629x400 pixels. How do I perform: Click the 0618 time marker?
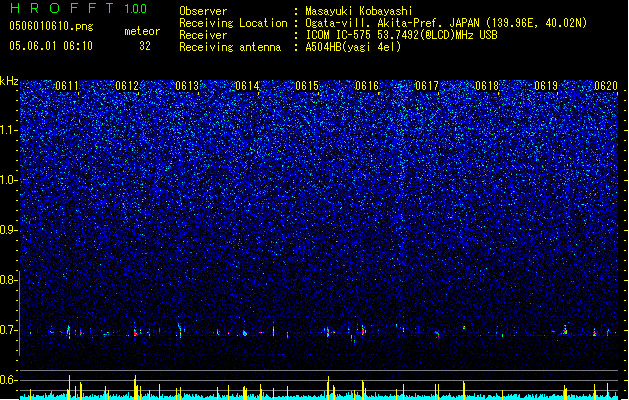(487, 86)
